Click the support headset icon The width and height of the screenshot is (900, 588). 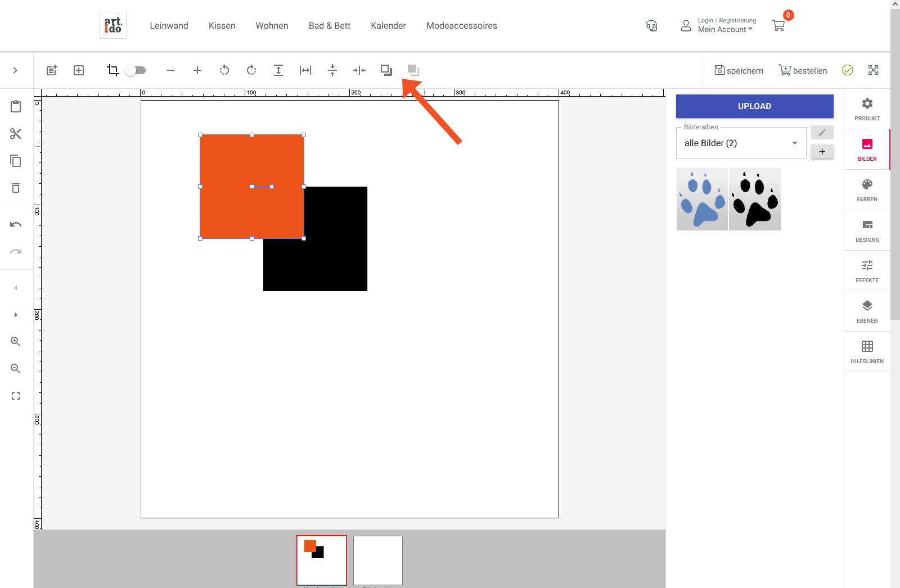tap(651, 26)
